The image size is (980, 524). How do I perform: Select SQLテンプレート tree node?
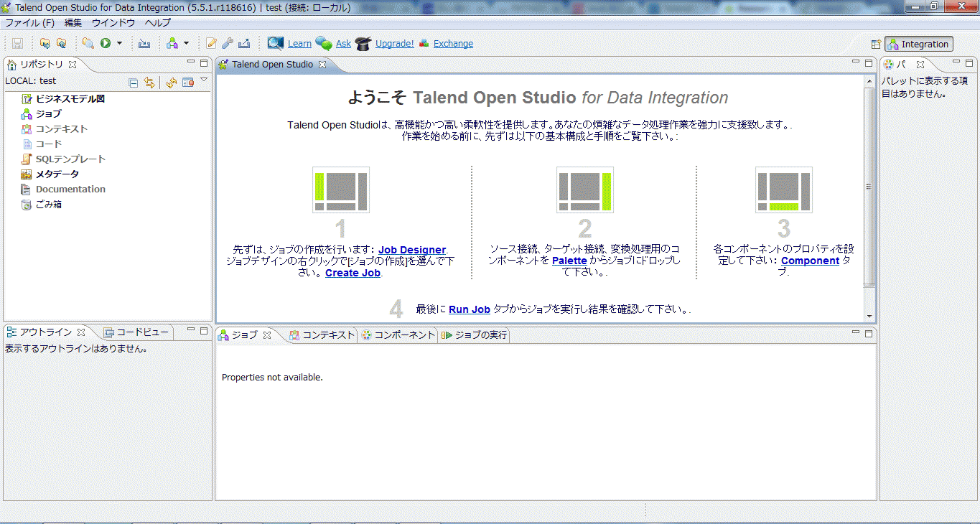point(70,159)
